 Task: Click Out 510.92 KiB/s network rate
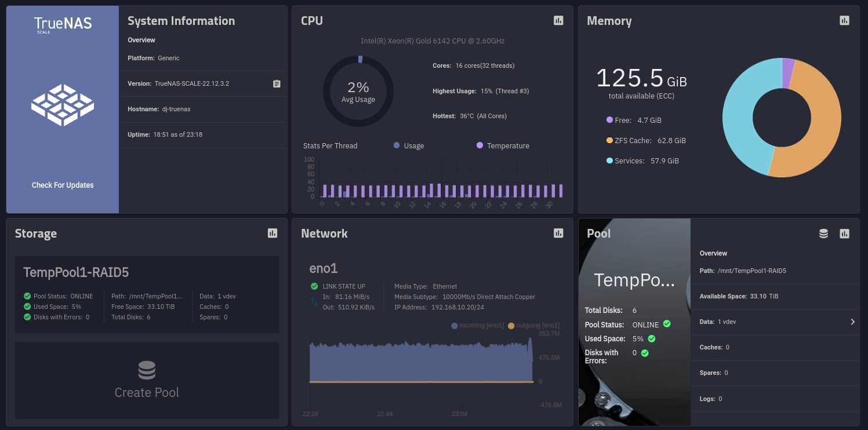click(x=348, y=307)
